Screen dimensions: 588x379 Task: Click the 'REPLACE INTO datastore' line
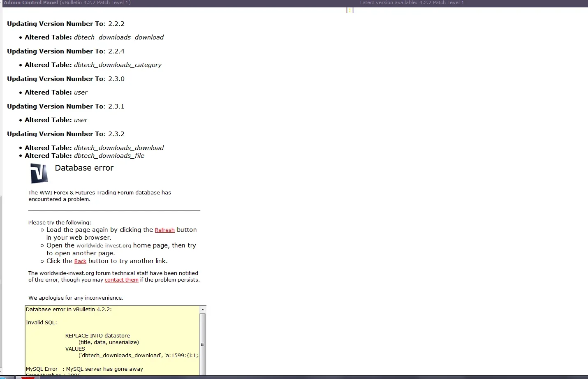click(97, 336)
